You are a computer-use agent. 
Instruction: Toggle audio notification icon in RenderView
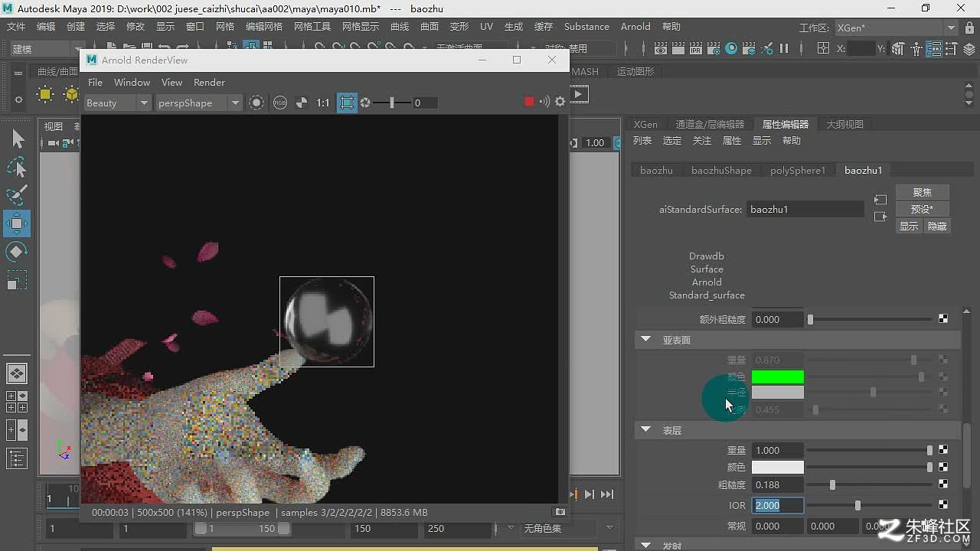(x=544, y=102)
